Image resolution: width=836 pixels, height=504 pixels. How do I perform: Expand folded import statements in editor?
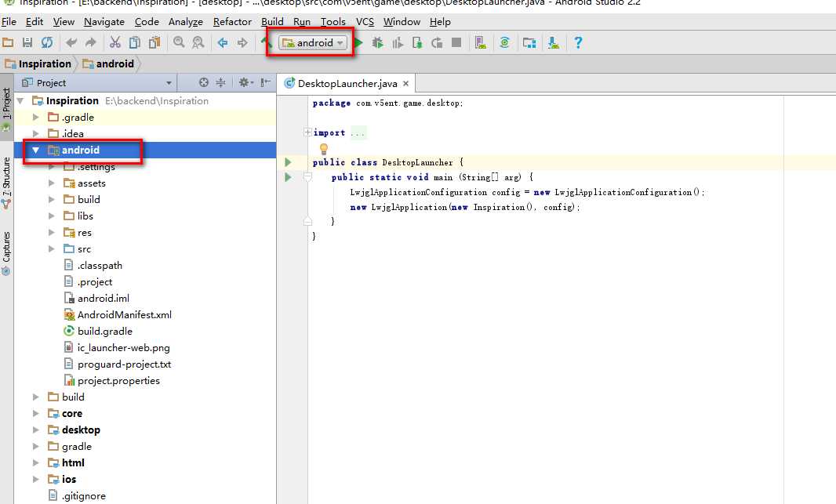pyautogui.click(x=307, y=133)
